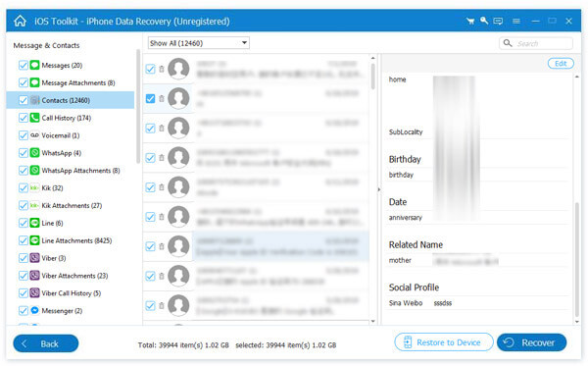Click contact list scroll down arrow
588x366 pixels.
pos(372,321)
